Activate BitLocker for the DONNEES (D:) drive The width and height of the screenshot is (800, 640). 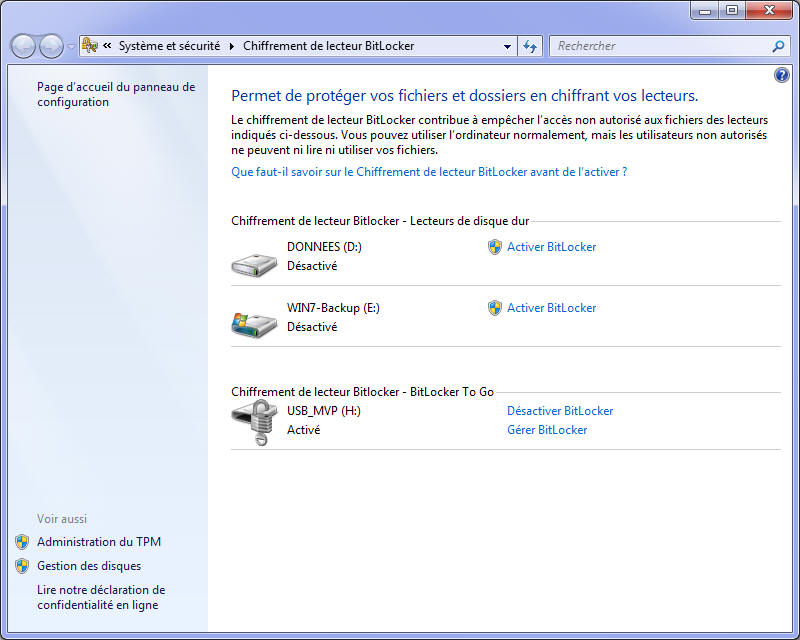pos(551,247)
